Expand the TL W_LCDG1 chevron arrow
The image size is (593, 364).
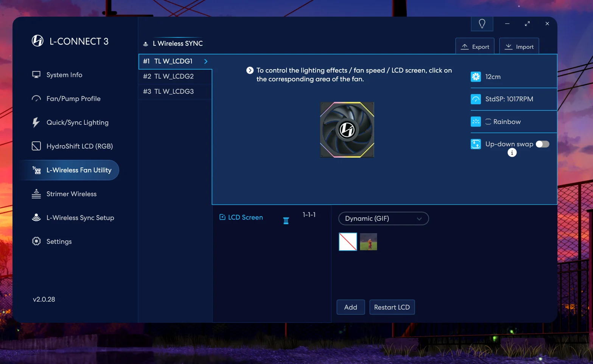(206, 61)
